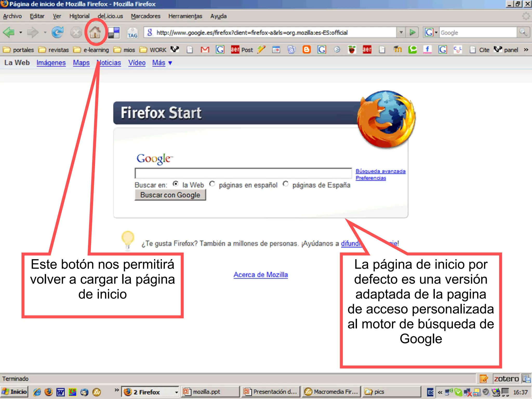Click the Home button in toolbar

[x=95, y=32]
